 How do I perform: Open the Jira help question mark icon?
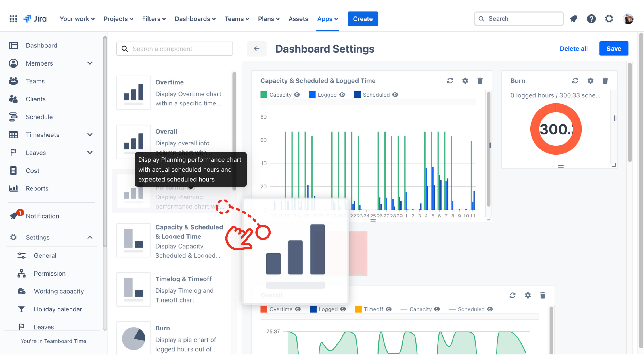(x=591, y=19)
